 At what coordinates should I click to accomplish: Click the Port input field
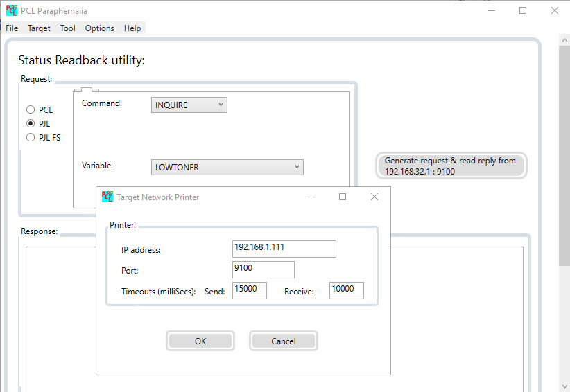(264, 269)
